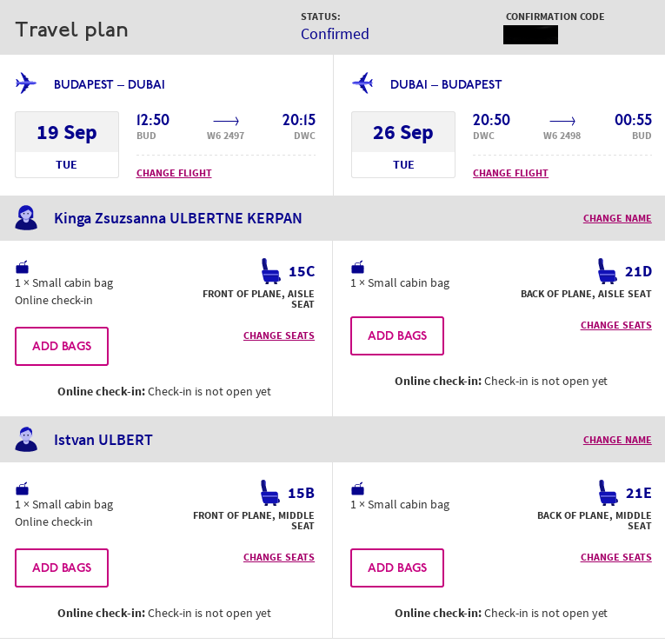The image size is (665, 644).
Task: Click the seat icon beside 21E
Action: [608, 493]
